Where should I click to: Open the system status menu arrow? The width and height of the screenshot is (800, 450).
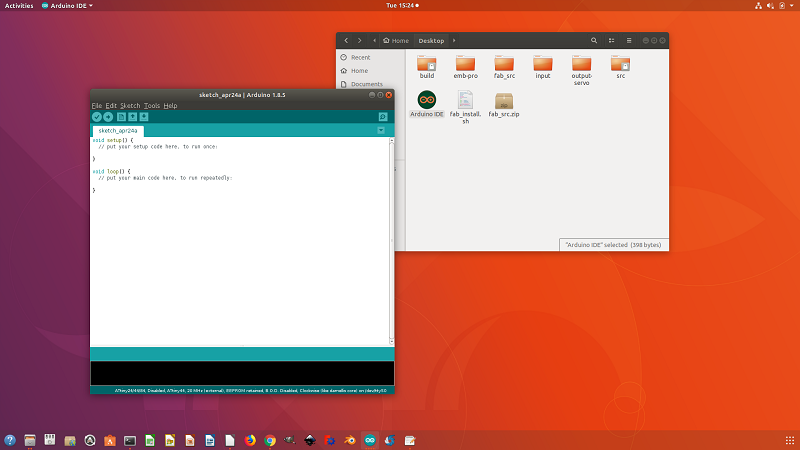pyautogui.click(x=792, y=6)
